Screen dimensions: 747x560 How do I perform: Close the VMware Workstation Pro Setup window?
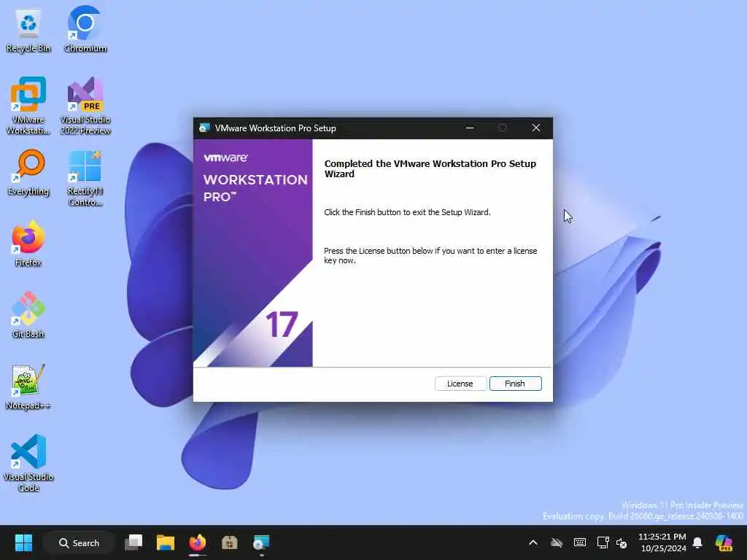tap(536, 128)
